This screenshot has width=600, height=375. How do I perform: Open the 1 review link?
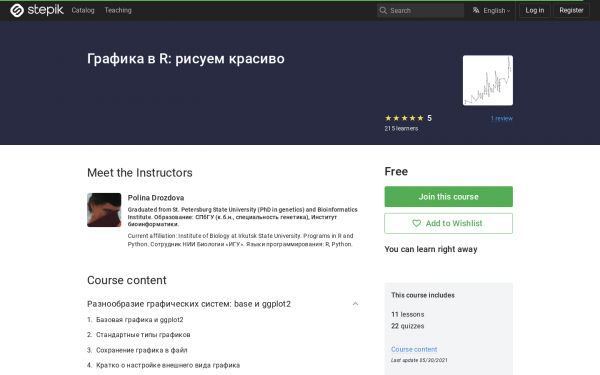pyautogui.click(x=502, y=118)
